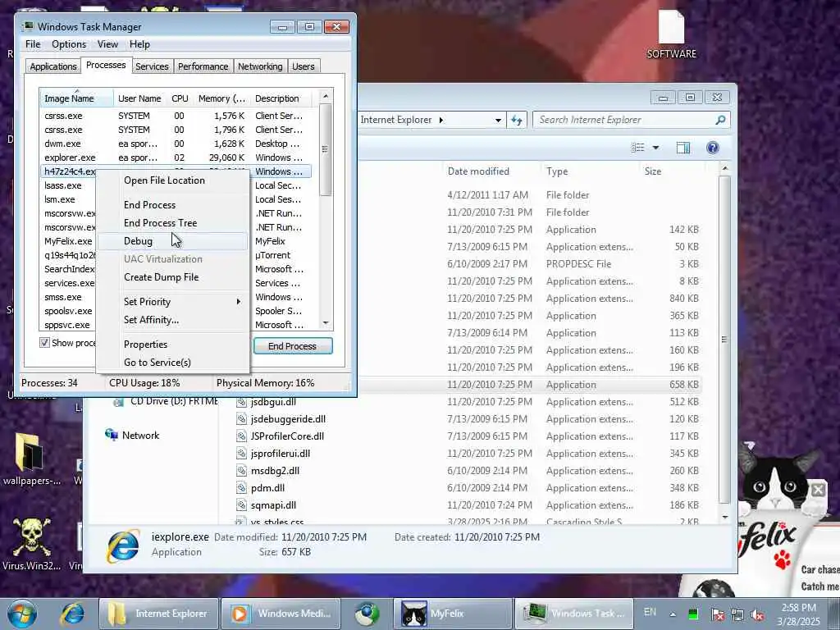The image size is (840, 630).
Task: Toggle Show processes from all users checkbox
Action: (x=44, y=343)
